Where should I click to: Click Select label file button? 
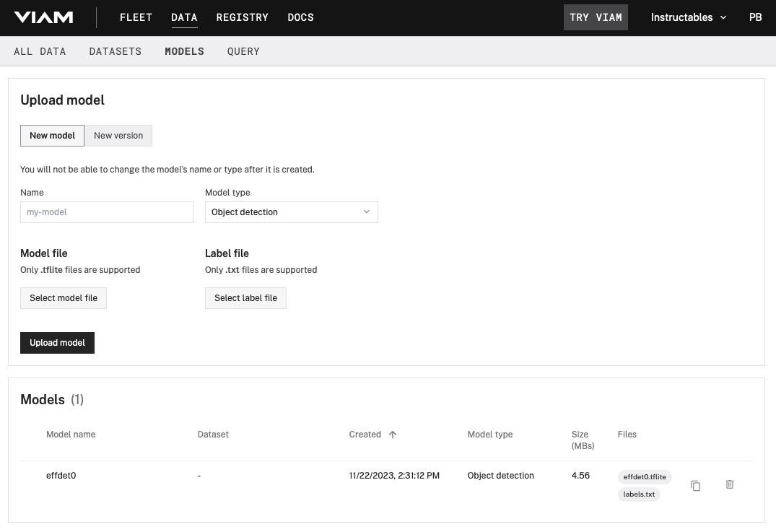coord(245,298)
